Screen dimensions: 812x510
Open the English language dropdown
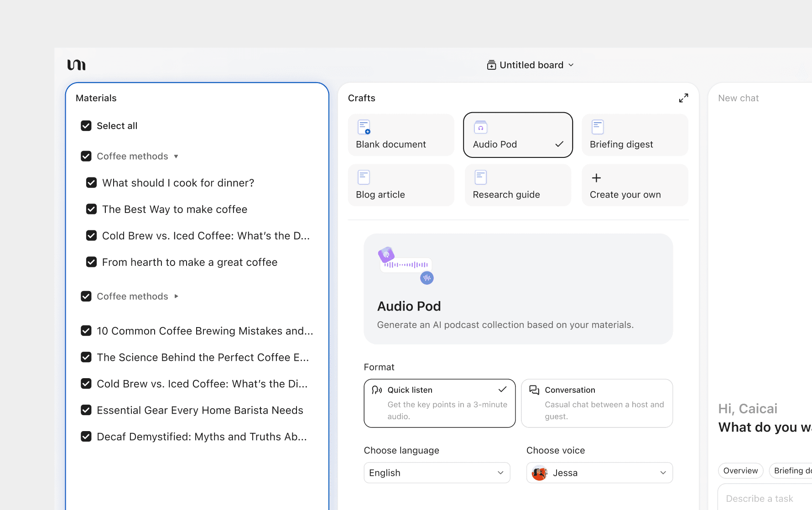pos(437,473)
